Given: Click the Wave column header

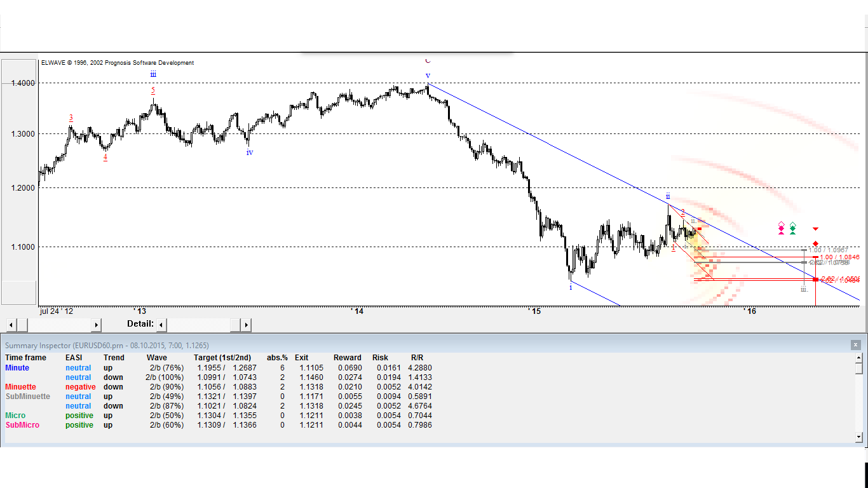Looking at the screenshot, I should (157, 358).
